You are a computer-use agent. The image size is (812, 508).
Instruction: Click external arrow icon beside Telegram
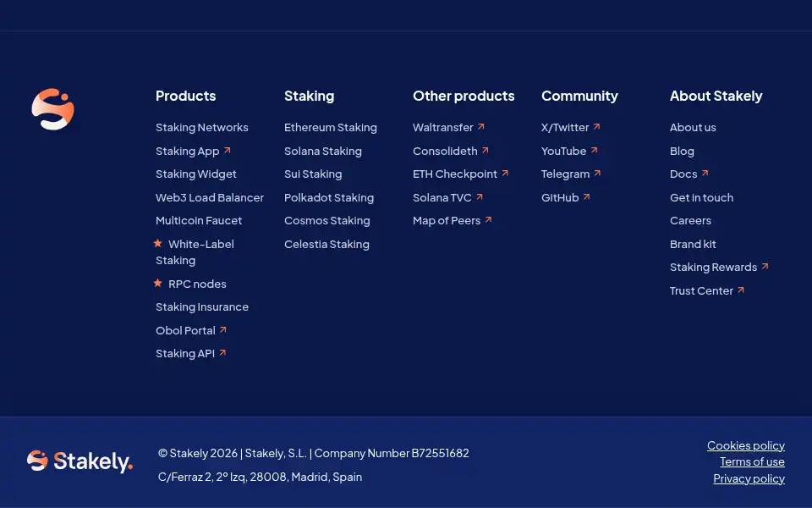pos(598,173)
